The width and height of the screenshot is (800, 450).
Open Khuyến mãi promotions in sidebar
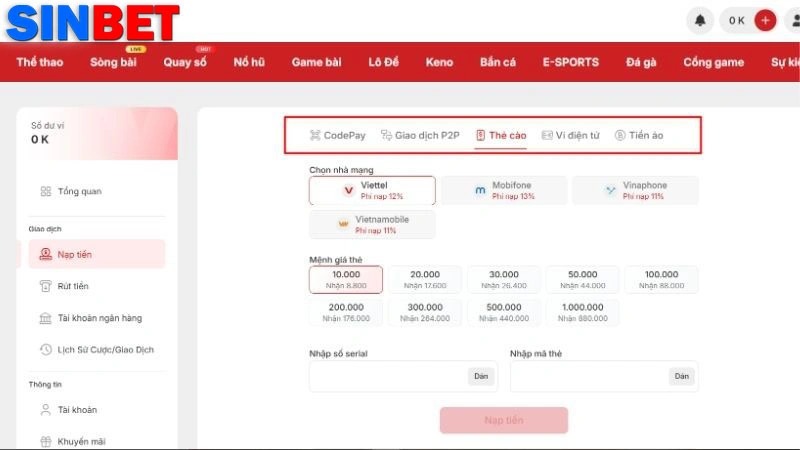81,441
